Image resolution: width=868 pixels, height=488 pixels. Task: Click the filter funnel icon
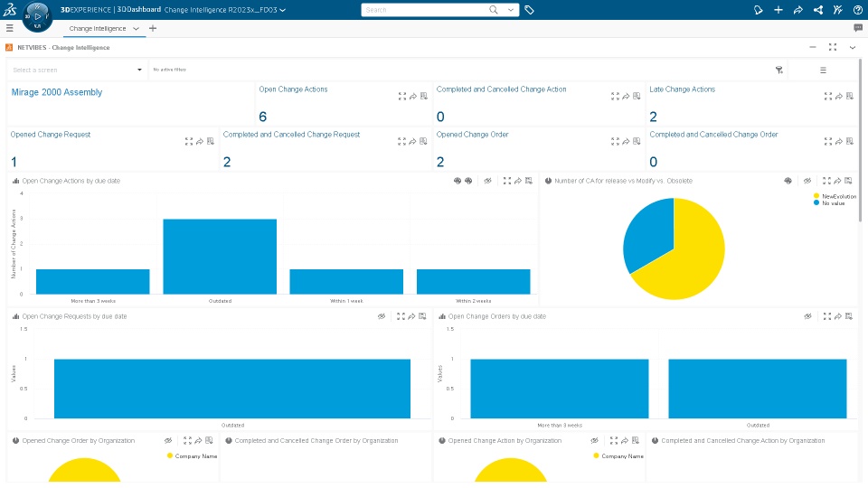[x=778, y=70]
